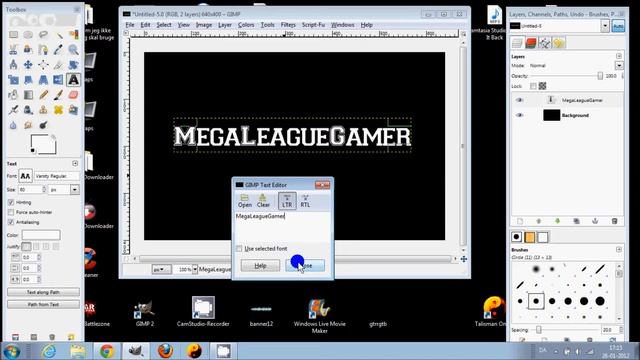Open the Brushes panel tab menu
This screenshot has height=360, width=640.
pos(619,249)
